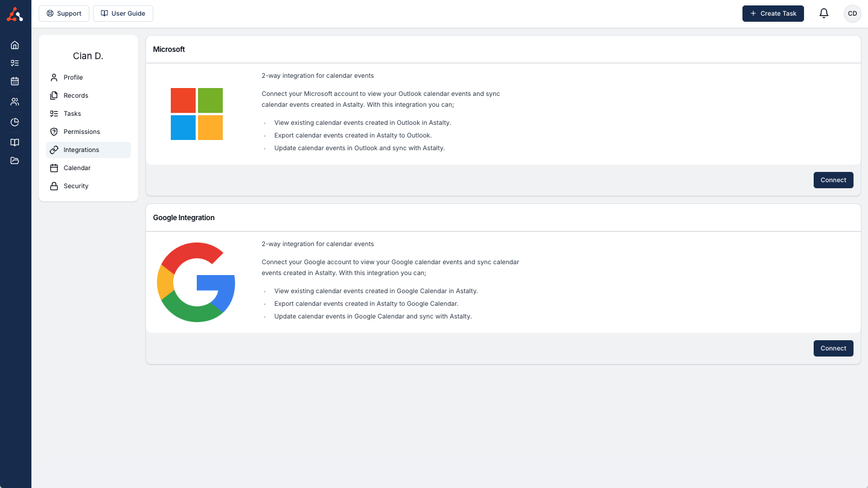This screenshot has width=868, height=488.
Task: Open the User Guide link
Action: pyautogui.click(x=123, y=13)
